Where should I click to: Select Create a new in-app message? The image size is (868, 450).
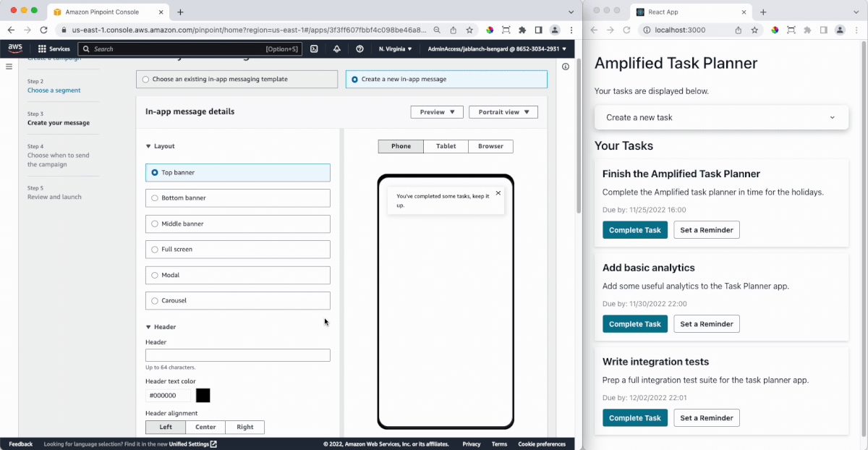[446, 79]
